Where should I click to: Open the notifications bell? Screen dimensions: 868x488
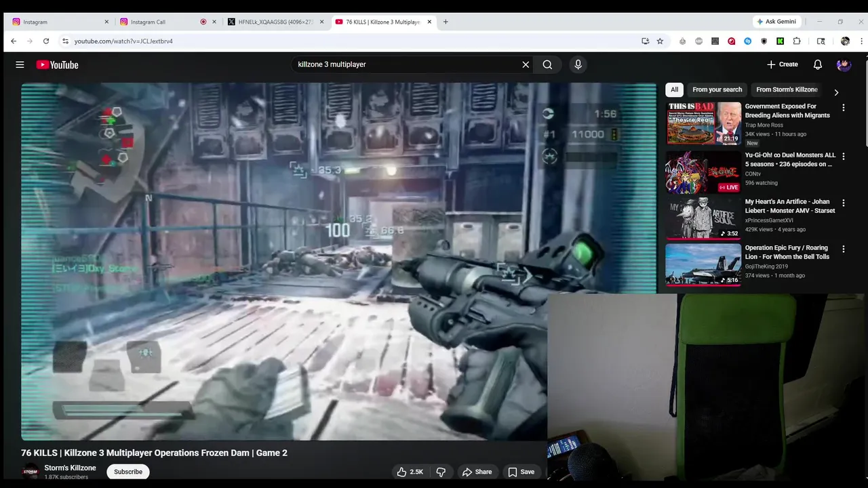click(818, 64)
